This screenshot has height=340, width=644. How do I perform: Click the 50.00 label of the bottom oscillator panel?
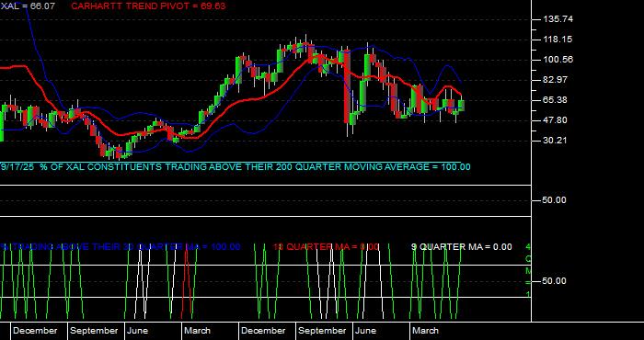[x=554, y=281]
